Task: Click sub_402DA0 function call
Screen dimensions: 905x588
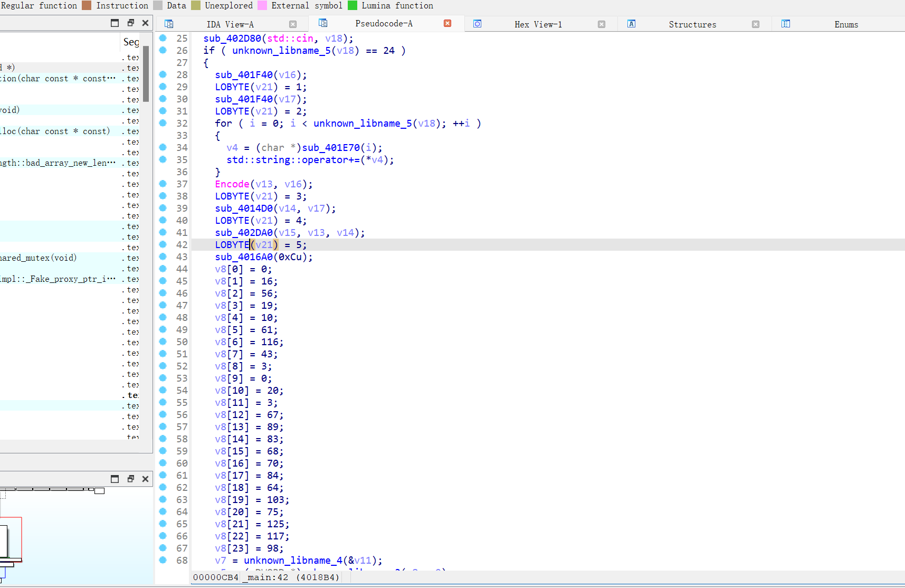Action: [244, 232]
